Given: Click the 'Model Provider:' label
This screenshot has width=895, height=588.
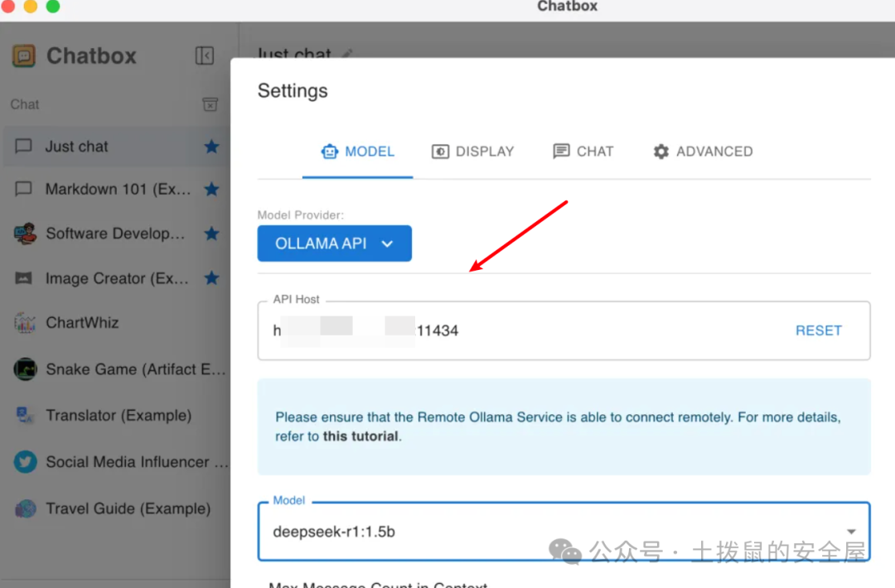Looking at the screenshot, I should [x=300, y=215].
